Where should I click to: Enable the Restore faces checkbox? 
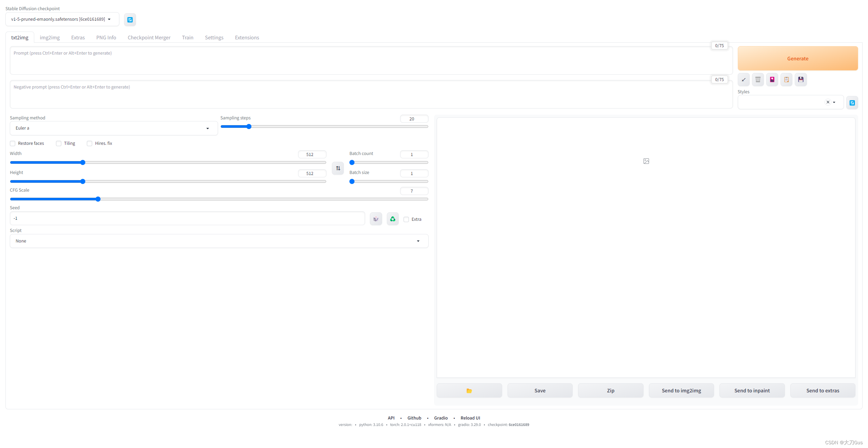[13, 143]
